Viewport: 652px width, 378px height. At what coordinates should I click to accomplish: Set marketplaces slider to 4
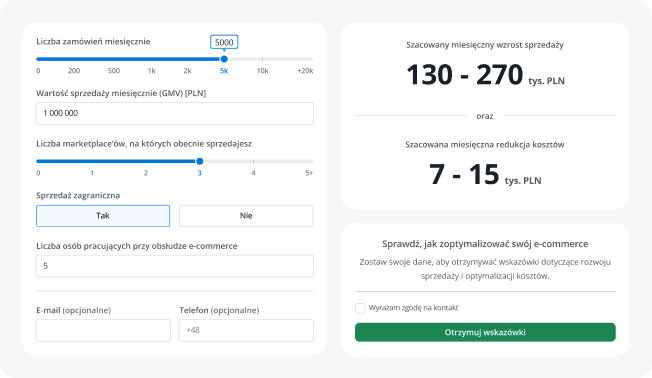click(x=253, y=161)
